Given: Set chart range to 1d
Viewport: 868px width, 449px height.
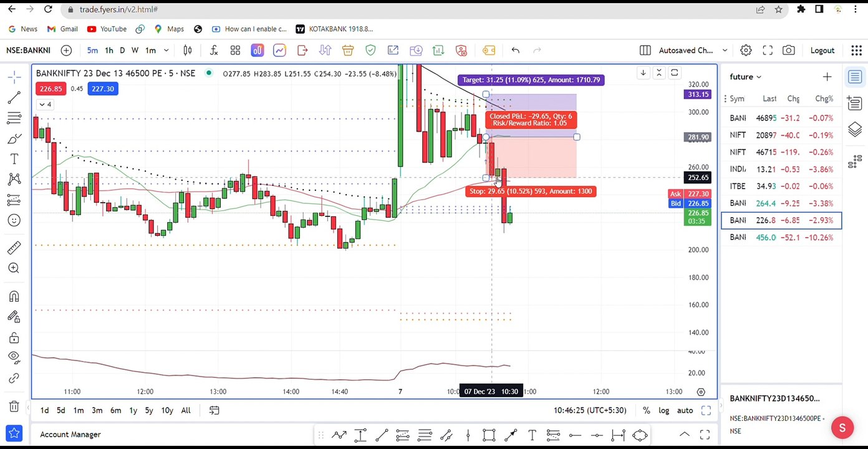Looking at the screenshot, I should (44, 410).
